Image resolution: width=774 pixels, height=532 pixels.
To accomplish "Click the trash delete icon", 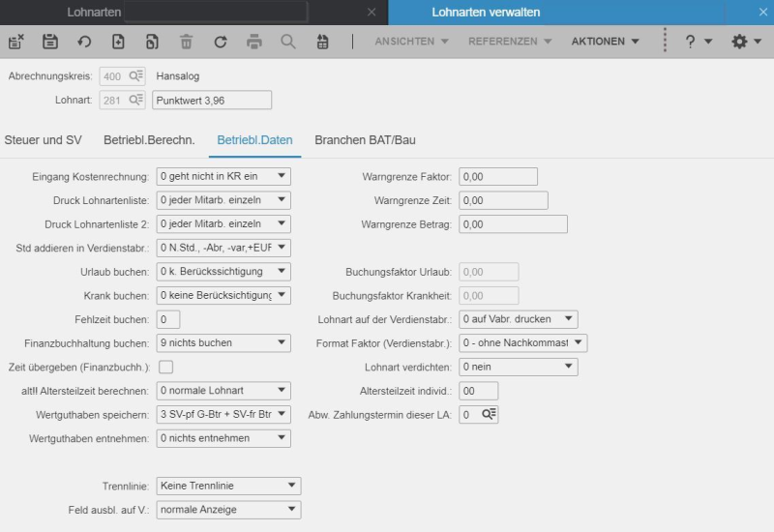I will coord(186,42).
